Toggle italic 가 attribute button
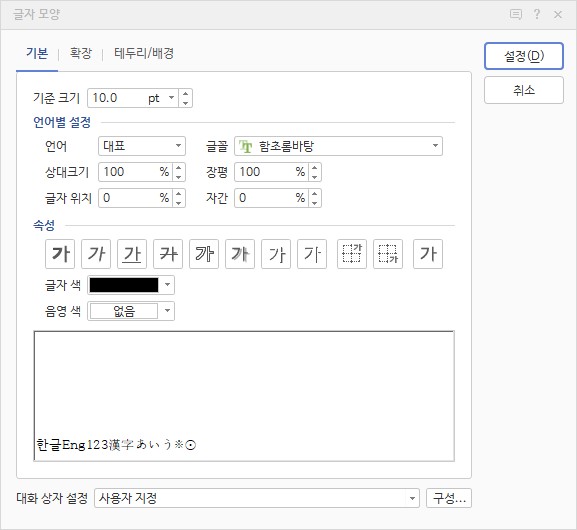This screenshot has width=577, height=530. [96, 254]
